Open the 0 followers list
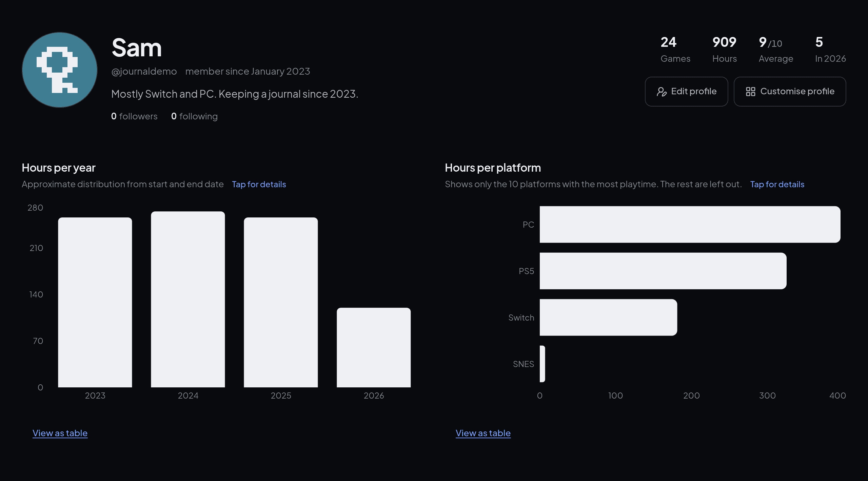The width and height of the screenshot is (868, 481). click(134, 116)
